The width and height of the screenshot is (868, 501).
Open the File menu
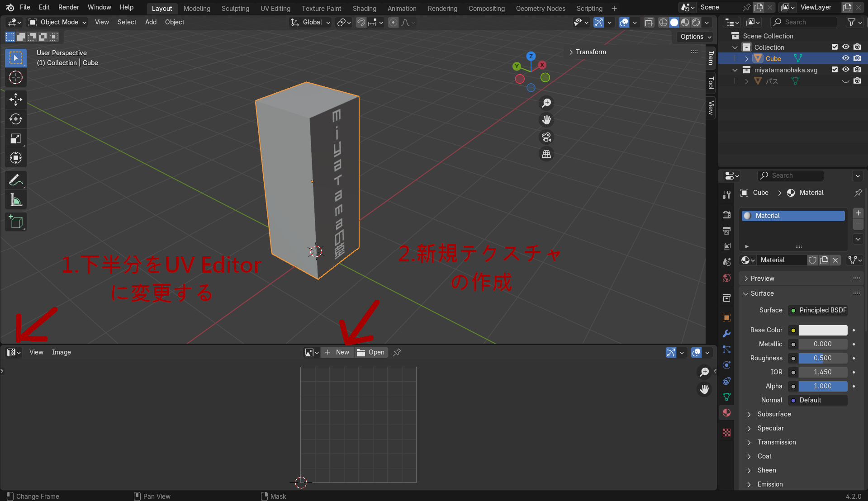25,7
